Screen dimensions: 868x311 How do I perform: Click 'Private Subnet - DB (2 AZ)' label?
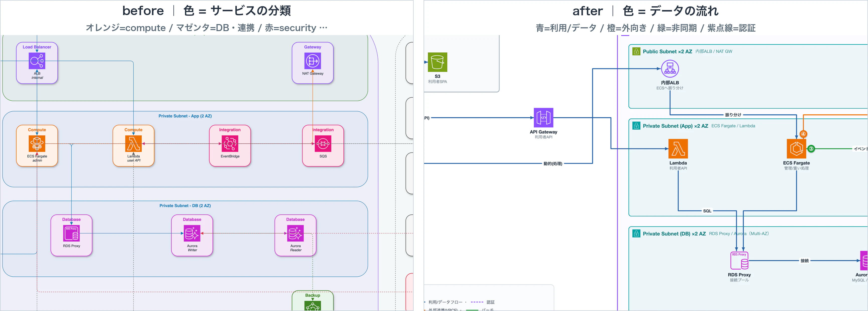click(x=185, y=206)
